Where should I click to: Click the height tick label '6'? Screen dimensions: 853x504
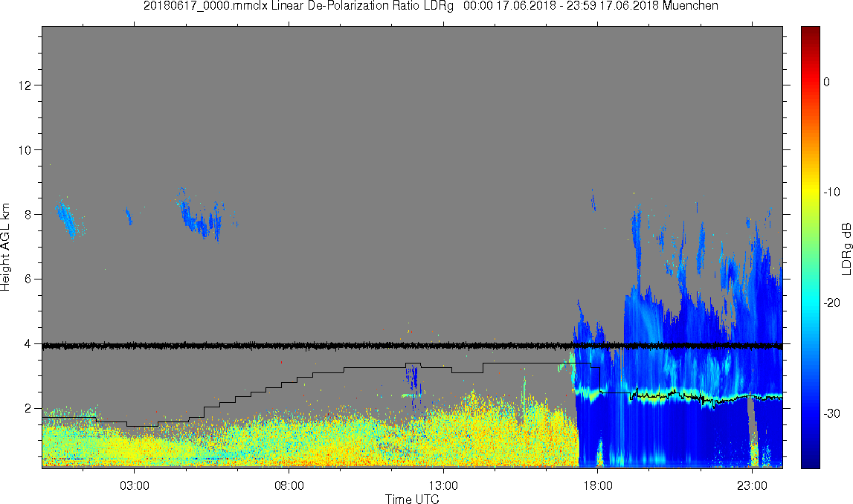(x=29, y=280)
